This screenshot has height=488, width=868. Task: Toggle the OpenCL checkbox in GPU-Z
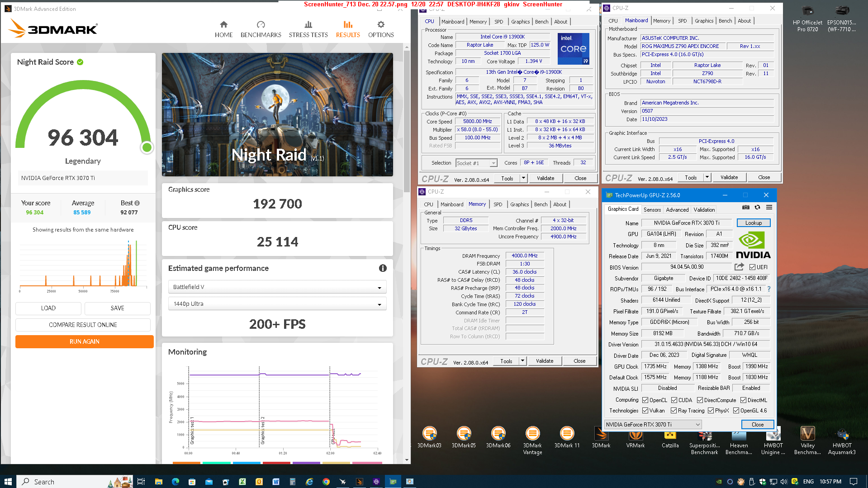[645, 400]
